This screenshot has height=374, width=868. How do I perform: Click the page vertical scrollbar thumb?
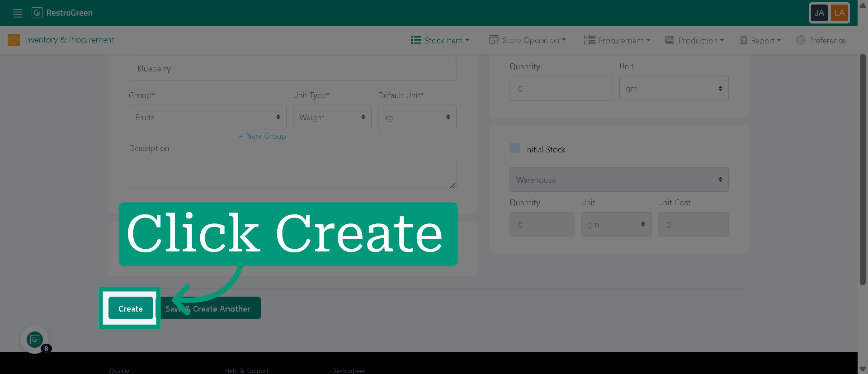[x=863, y=170]
